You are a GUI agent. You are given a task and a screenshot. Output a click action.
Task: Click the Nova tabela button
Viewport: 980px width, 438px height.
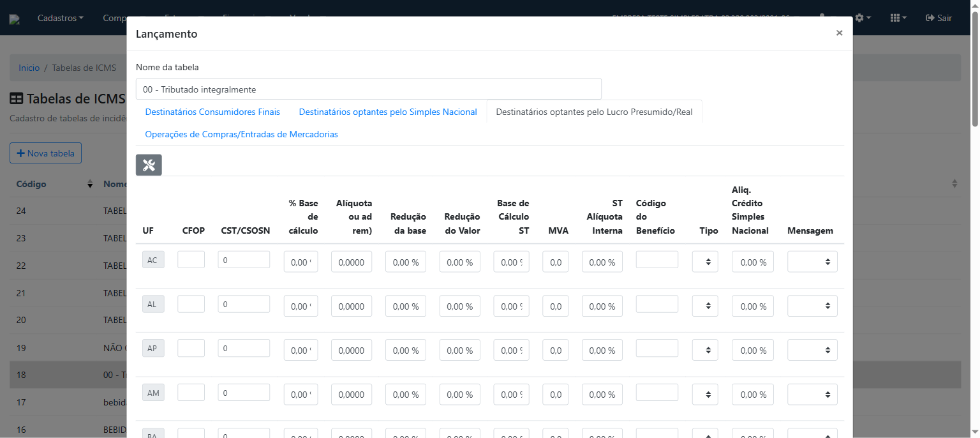click(45, 153)
